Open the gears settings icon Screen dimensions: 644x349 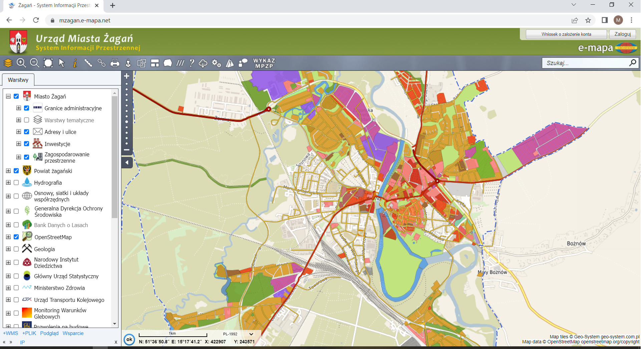(216, 63)
